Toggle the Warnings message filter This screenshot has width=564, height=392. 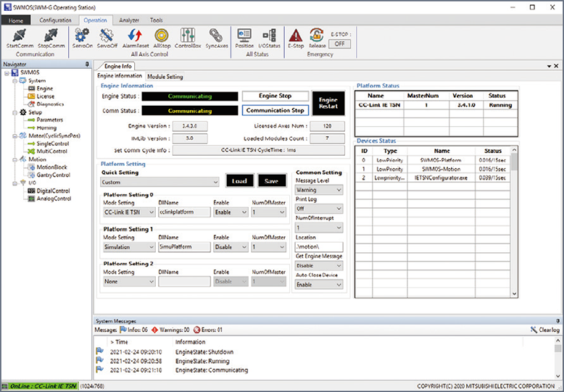170,330
